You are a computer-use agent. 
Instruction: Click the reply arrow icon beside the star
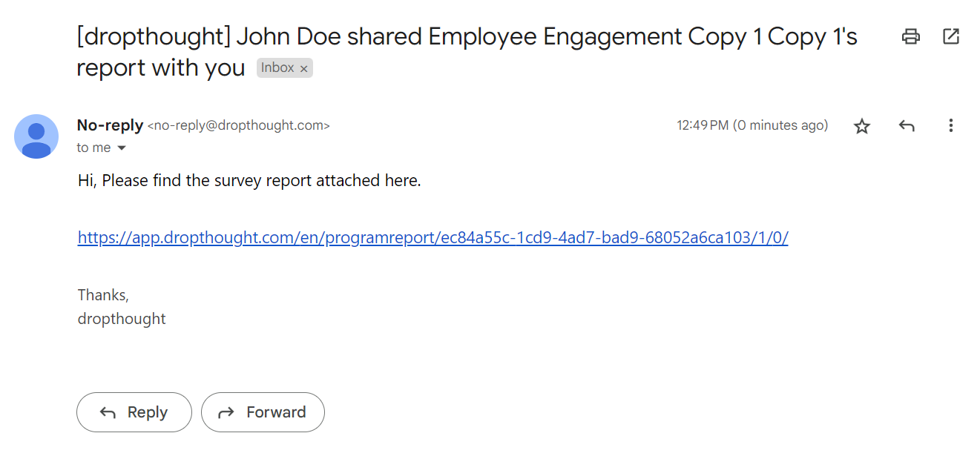[x=907, y=126]
